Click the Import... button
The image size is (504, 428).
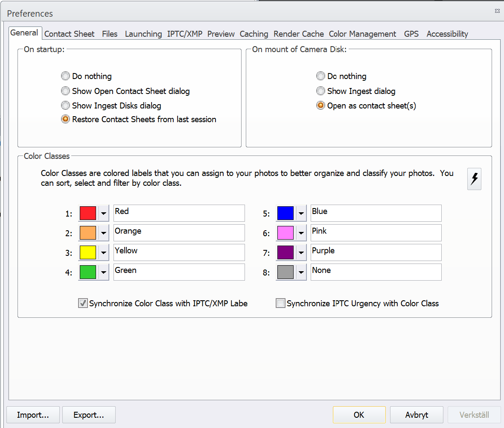pyautogui.click(x=33, y=415)
